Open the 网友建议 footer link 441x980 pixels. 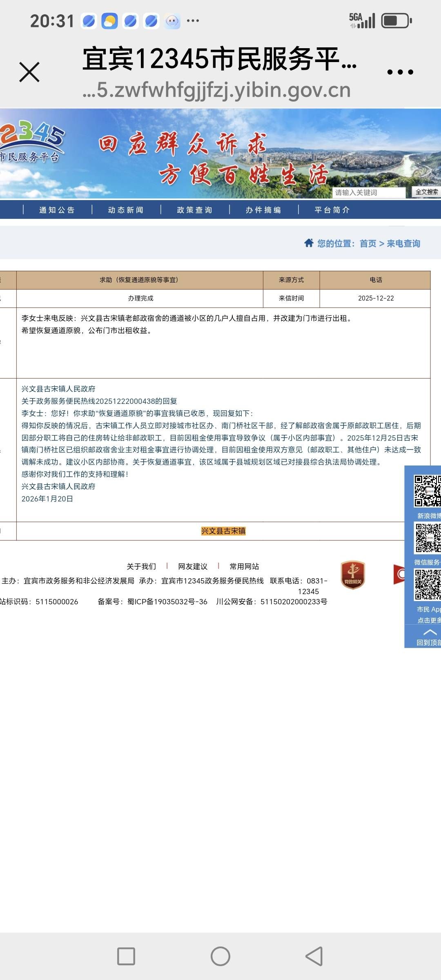[193, 566]
